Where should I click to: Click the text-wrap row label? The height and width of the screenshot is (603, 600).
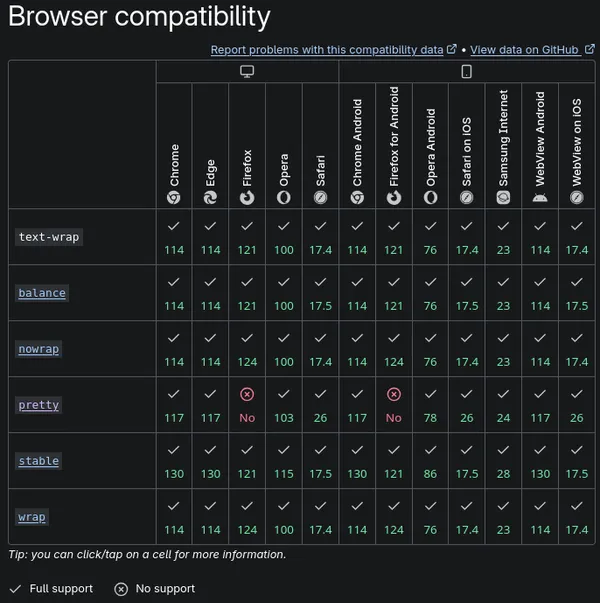(49, 237)
